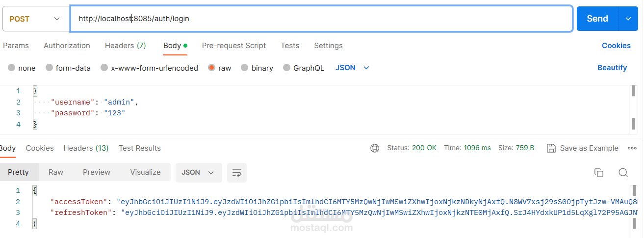Click Save as Example
The height and width of the screenshot is (238, 644).
(589, 148)
